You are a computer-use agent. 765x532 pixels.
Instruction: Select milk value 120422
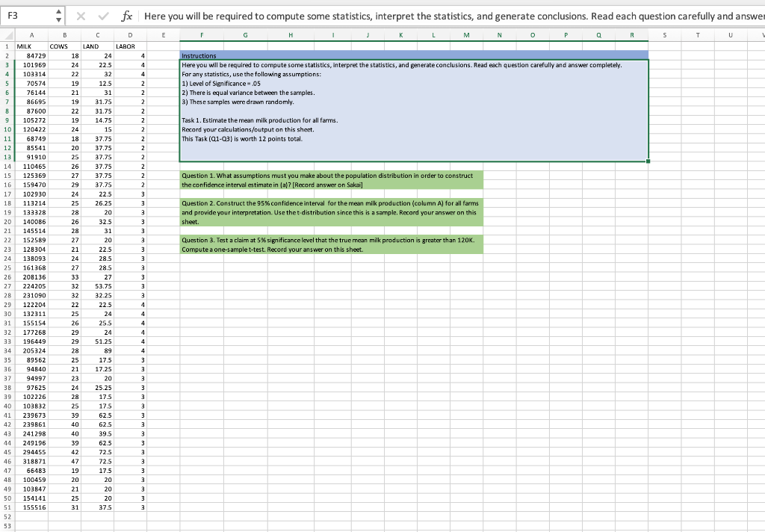pos(31,129)
